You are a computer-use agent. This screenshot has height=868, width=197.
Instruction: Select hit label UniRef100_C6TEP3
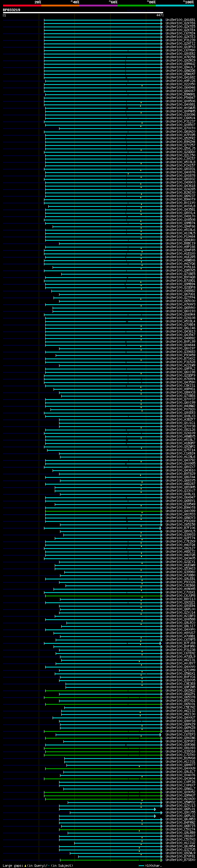coord(180,735)
